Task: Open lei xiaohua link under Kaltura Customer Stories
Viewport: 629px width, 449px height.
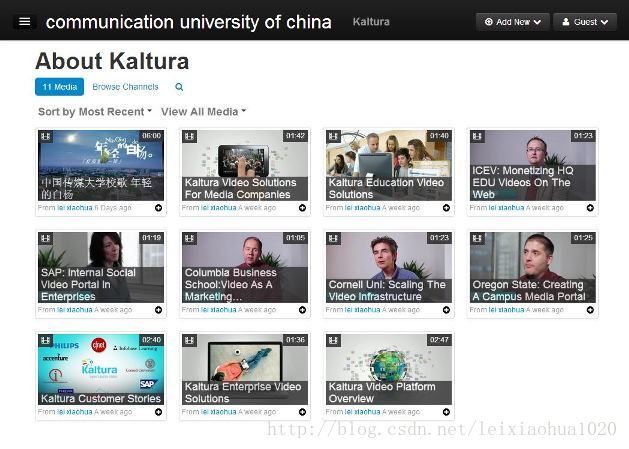Action: pyautogui.click(x=75, y=412)
